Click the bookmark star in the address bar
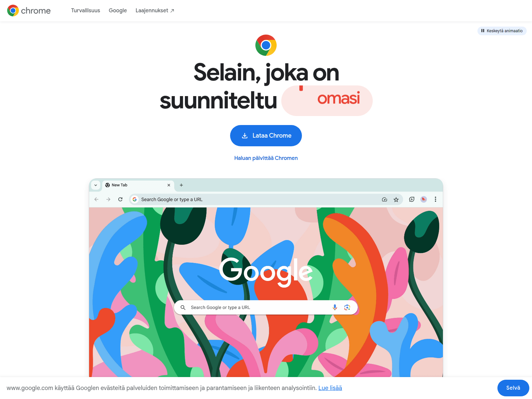Screen dimensions: 532x399 tap(396, 199)
